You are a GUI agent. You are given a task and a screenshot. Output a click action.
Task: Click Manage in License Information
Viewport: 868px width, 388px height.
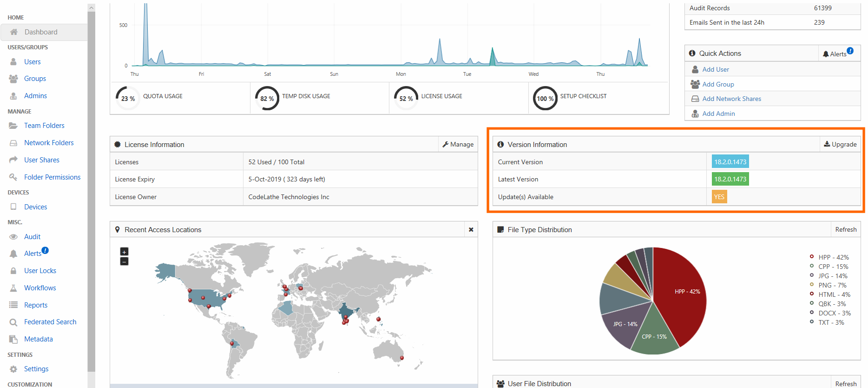click(458, 144)
